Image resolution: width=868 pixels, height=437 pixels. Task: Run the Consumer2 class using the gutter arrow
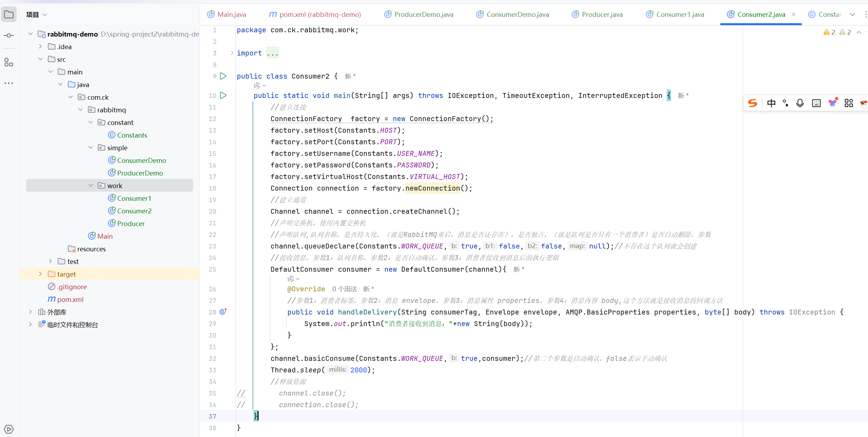pyautogui.click(x=223, y=76)
